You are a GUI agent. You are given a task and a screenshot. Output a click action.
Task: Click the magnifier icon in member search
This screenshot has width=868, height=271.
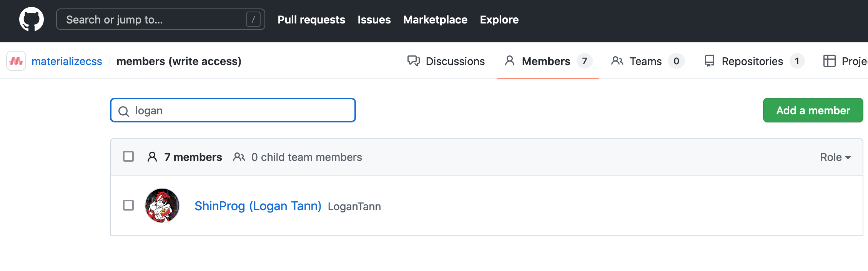click(x=123, y=111)
